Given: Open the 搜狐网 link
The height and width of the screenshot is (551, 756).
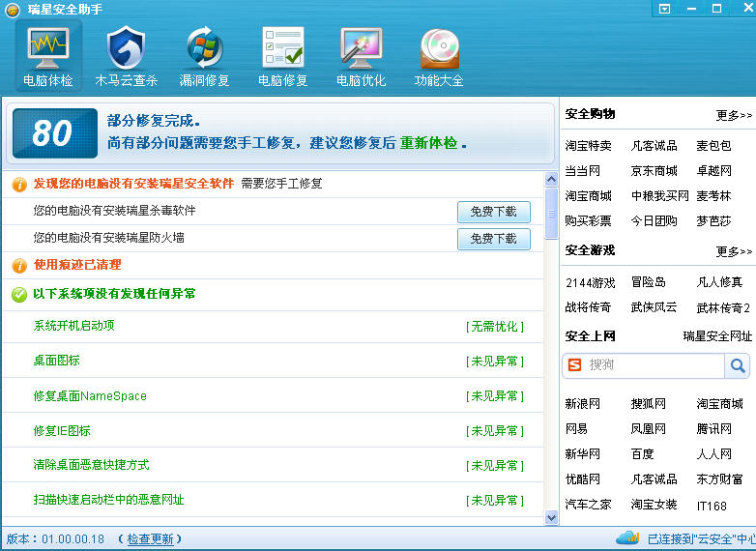Looking at the screenshot, I should (648, 403).
